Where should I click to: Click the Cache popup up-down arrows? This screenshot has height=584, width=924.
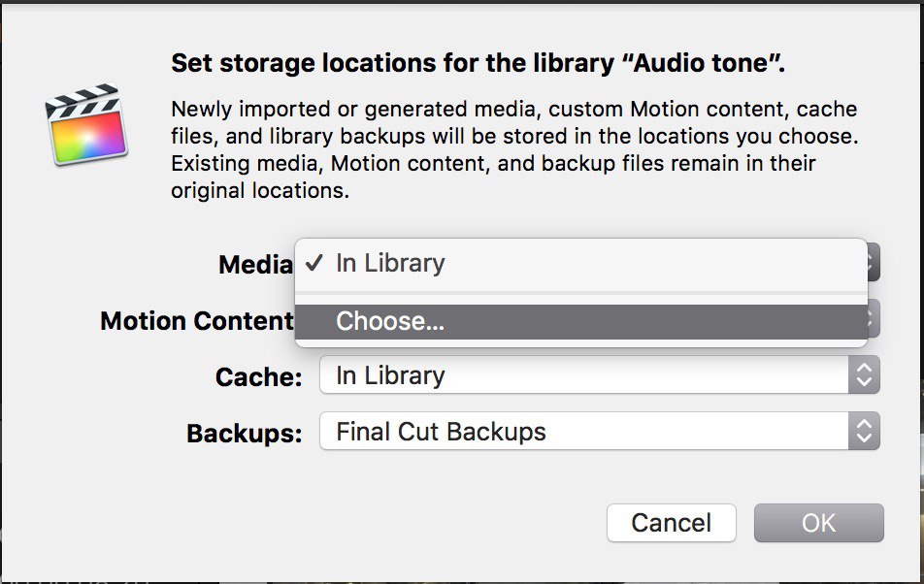pyautogui.click(x=864, y=375)
